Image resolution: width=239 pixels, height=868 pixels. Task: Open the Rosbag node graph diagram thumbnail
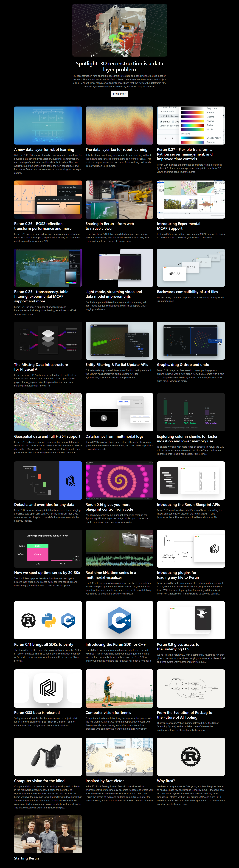[191, 689]
